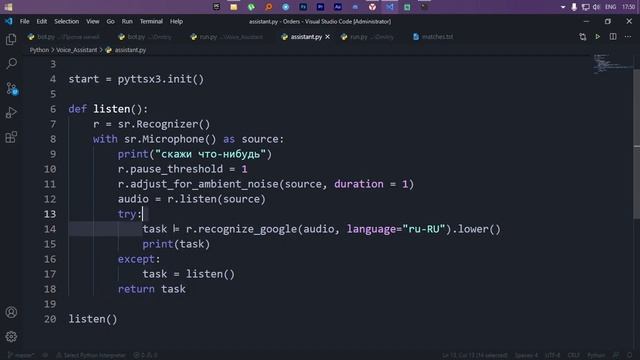Open the Run menu
The height and width of the screenshot is (360, 640).
coord(127,21)
